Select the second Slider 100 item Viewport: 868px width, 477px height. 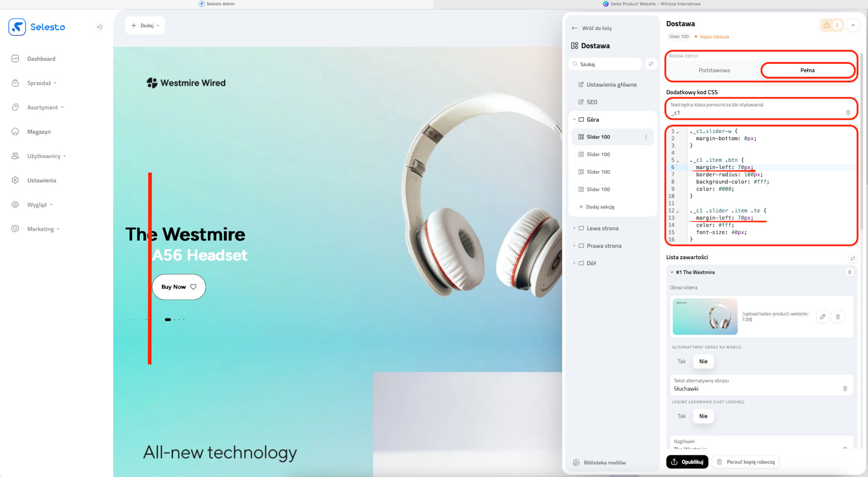tap(613, 155)
